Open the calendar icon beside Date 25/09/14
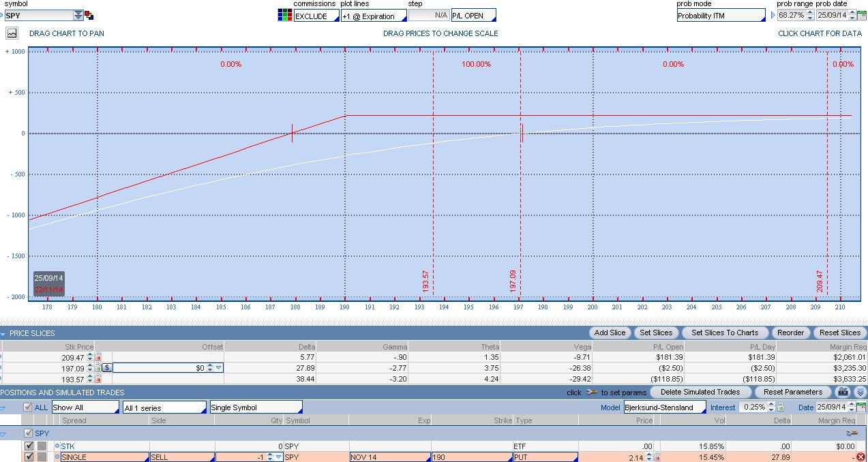Image resolution: width=868 pixels, height=462 pixels. 863,407
